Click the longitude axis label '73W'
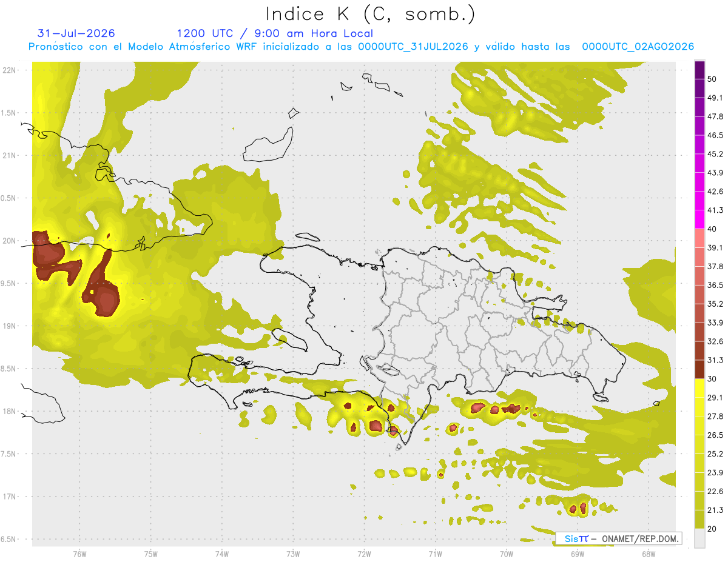The width and height of the screenshot is (728, 562). tap(293, 554)
